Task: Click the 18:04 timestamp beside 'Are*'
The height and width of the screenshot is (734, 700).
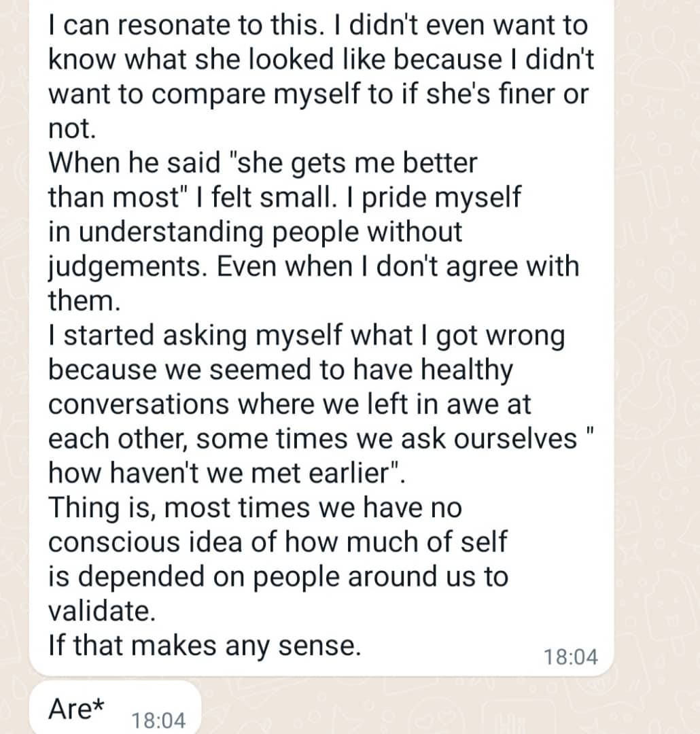Action: coord(157,720)
